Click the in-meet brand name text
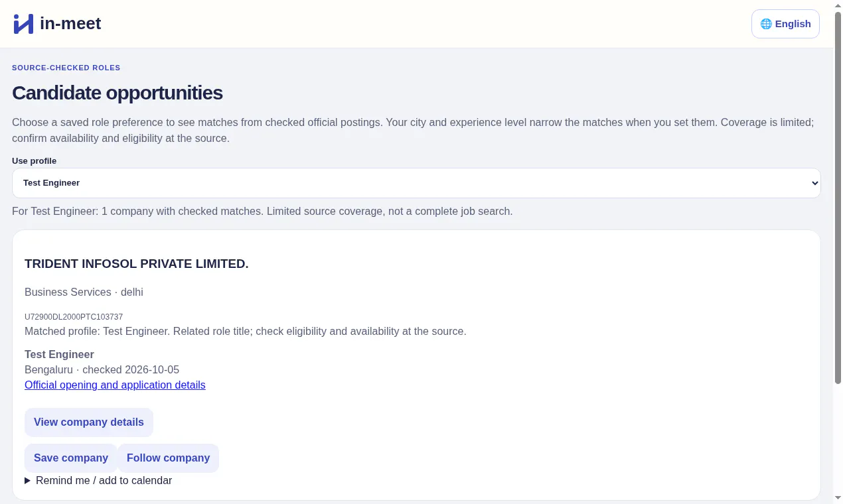Image resolution: width=843 pixels, height=504 pixels. [x=70, y=24]
